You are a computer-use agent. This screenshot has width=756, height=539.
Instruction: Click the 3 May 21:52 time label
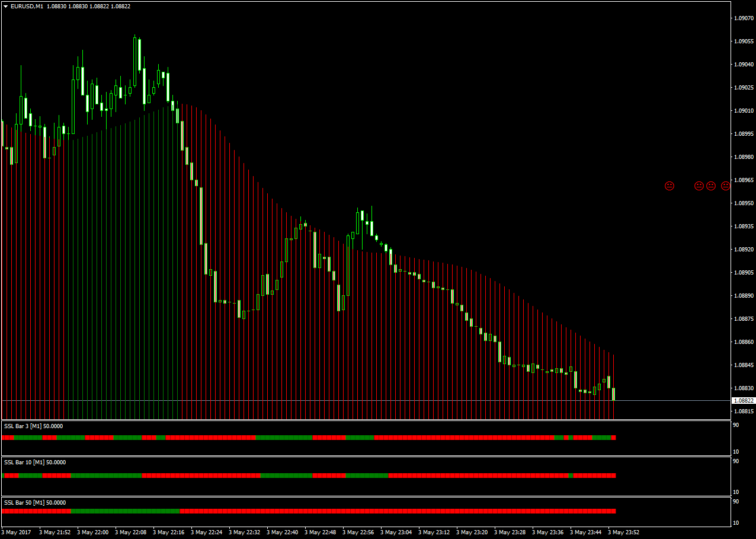pos(55,532)
